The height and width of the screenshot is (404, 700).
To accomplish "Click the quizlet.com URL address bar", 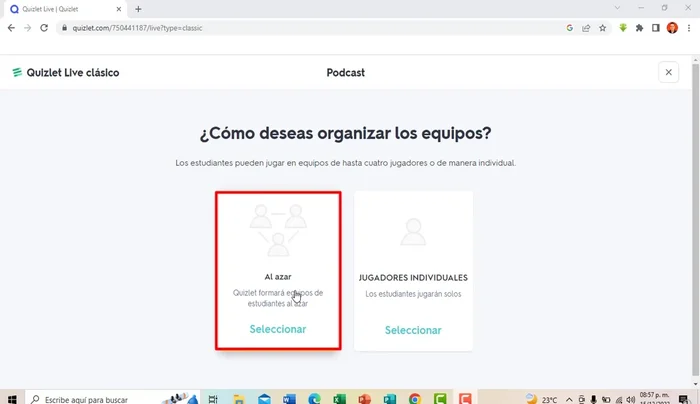I will pyautogui.click(x=312, y=28).
